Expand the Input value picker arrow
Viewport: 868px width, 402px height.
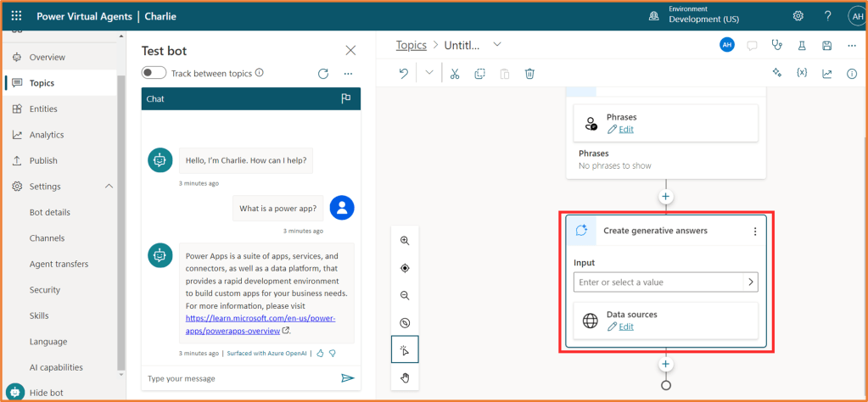[750, 282]
